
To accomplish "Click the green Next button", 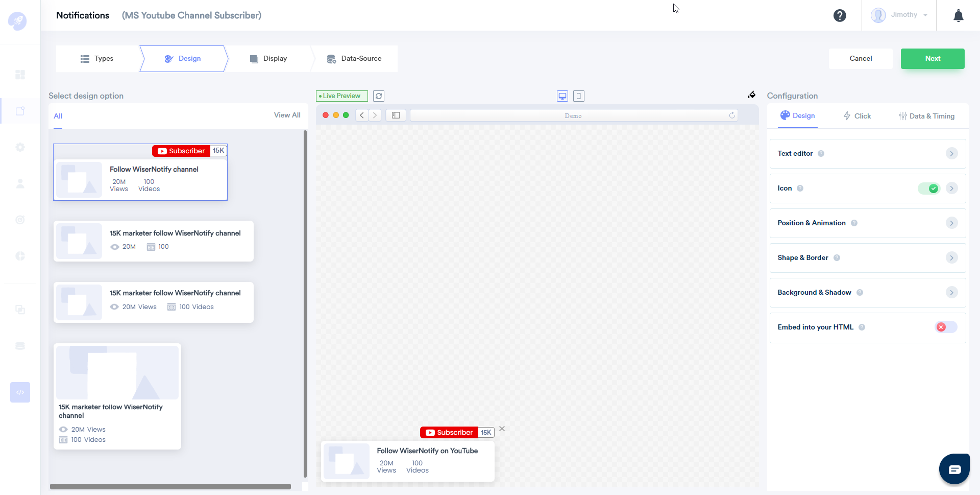I will click(x=933, y=59).
